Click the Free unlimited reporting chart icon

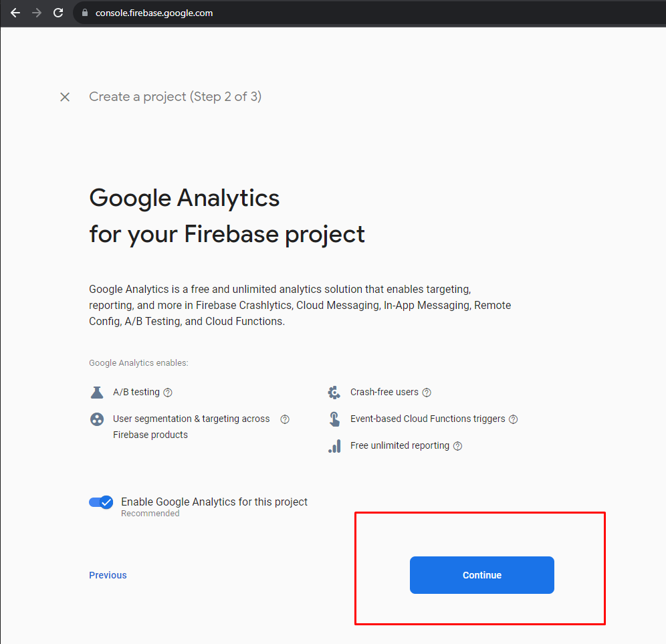(334, 446)
